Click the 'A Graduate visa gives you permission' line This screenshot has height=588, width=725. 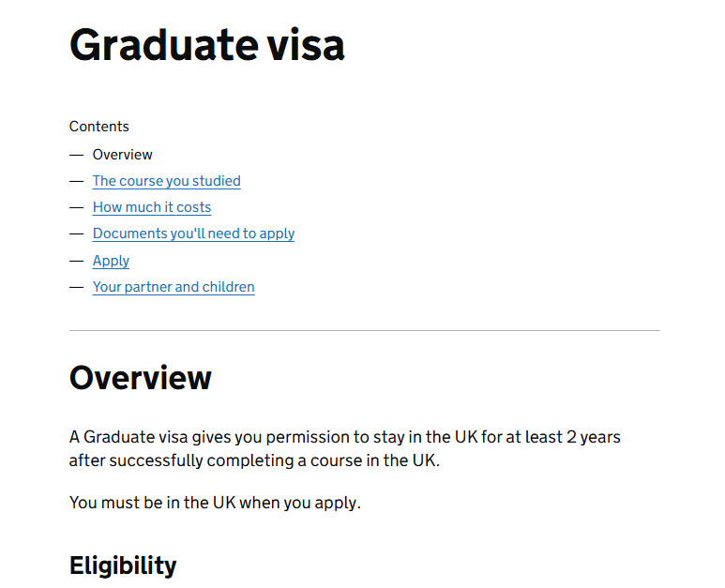pyautogui.click(x=344, y=437)
